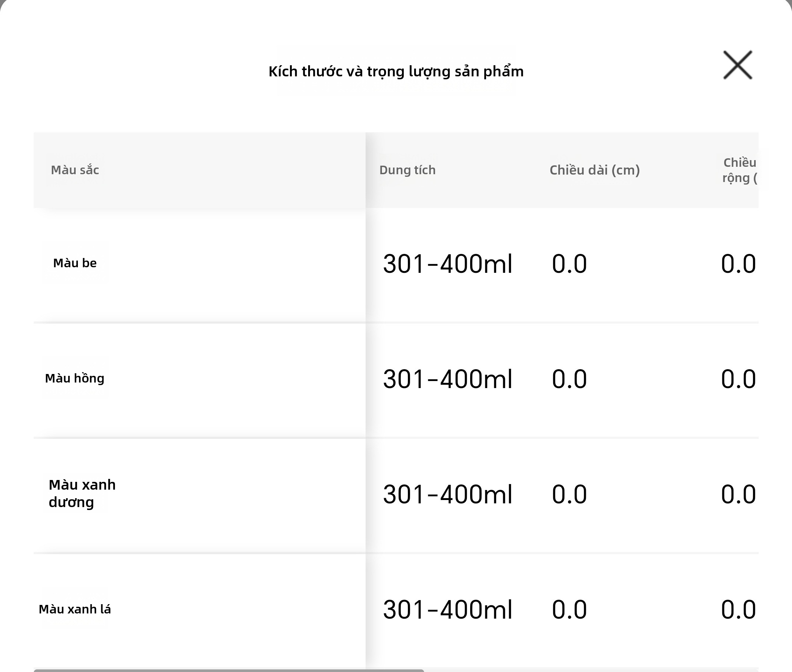The image size is (792, 672).
Task: Select the Màu xanh lá row label
Action: 75,609
